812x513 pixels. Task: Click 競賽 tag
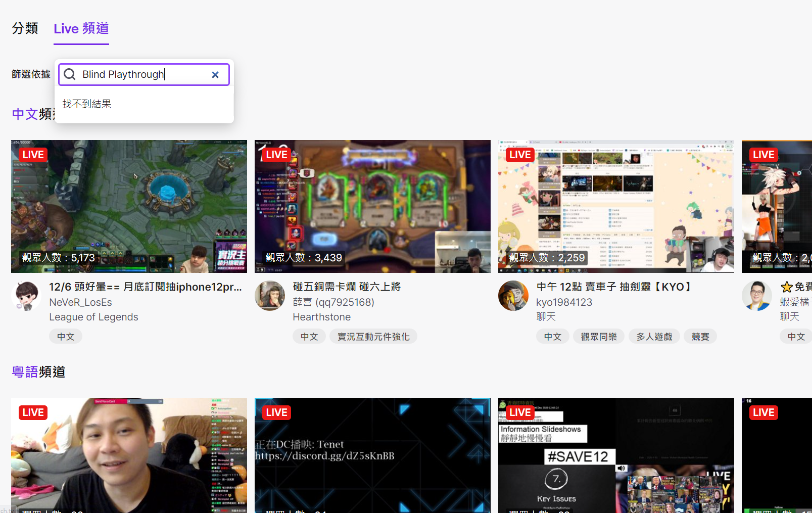pos(700,337)
